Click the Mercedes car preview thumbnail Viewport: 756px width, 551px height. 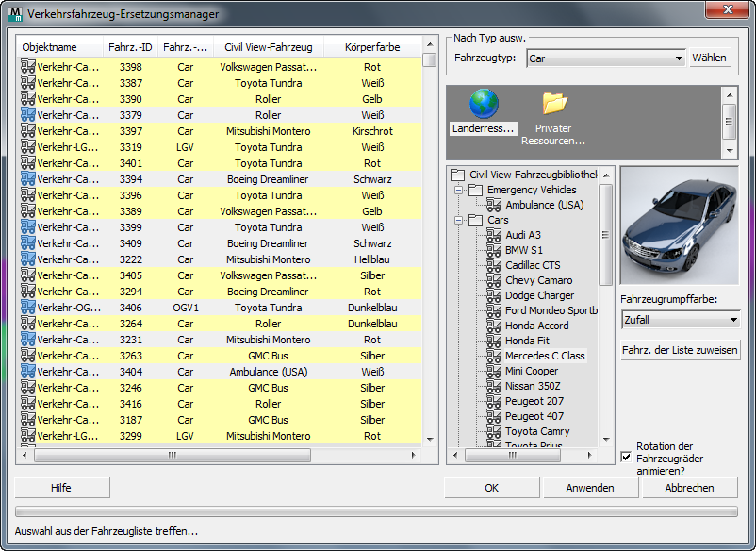coord(680,225)
